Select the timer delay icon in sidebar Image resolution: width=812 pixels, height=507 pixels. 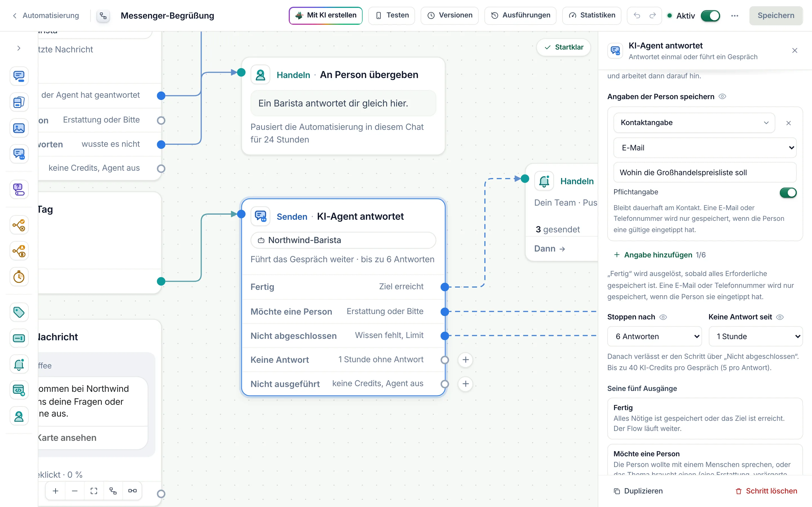click(19, 277)
